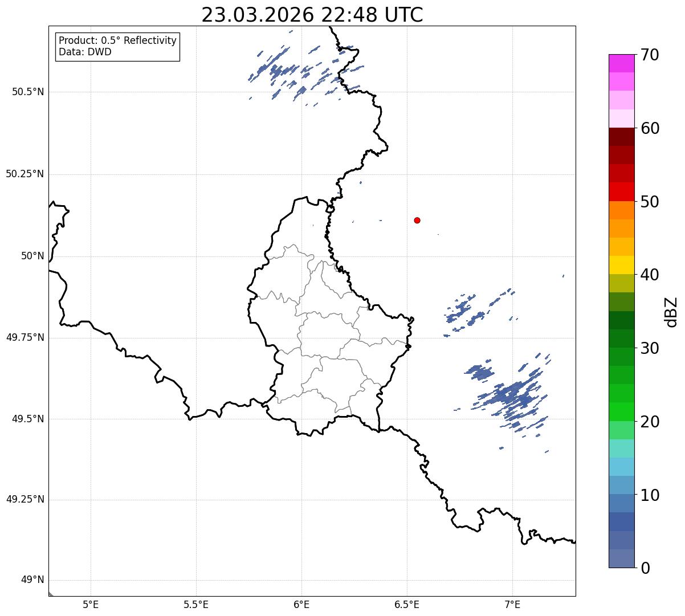Click the 6°E longitude label
The height and width of the screenshot is (616, 685).
pyautogui.click(x=301, y=605)
